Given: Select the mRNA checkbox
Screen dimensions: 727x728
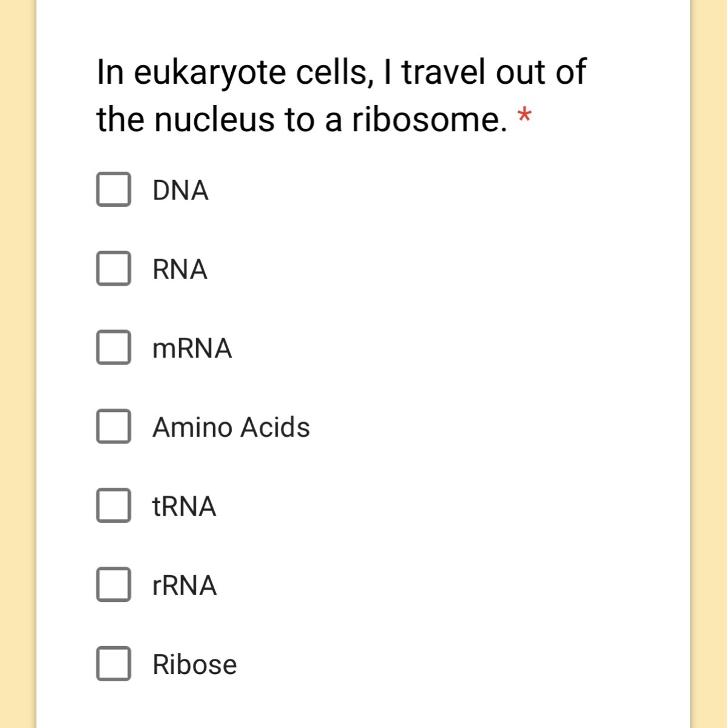Looking at the screenshot, I should [113, 348].
